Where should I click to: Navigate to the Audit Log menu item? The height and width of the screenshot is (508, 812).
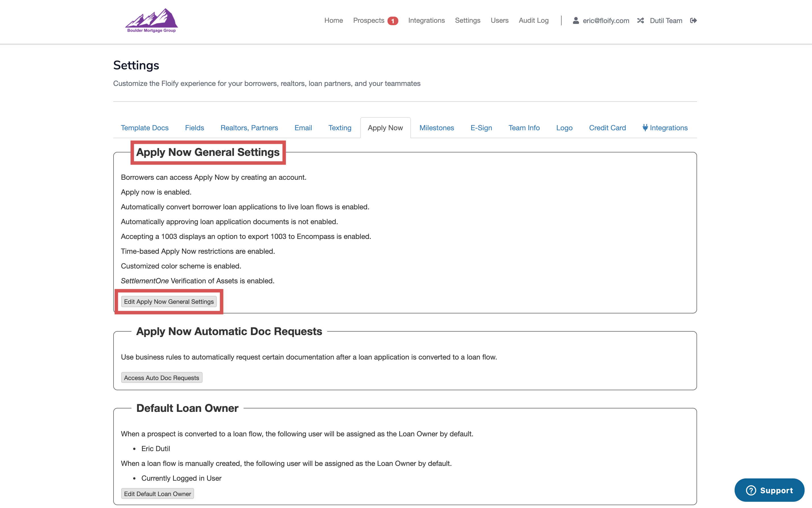[x=533, y=20]
